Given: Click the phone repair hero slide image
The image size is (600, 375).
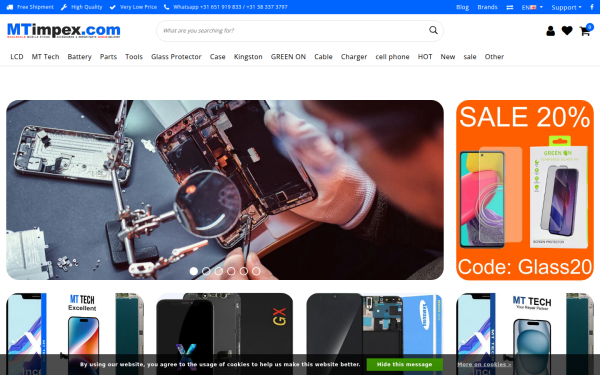Looking at the screenshot, I should click(225, 190).
